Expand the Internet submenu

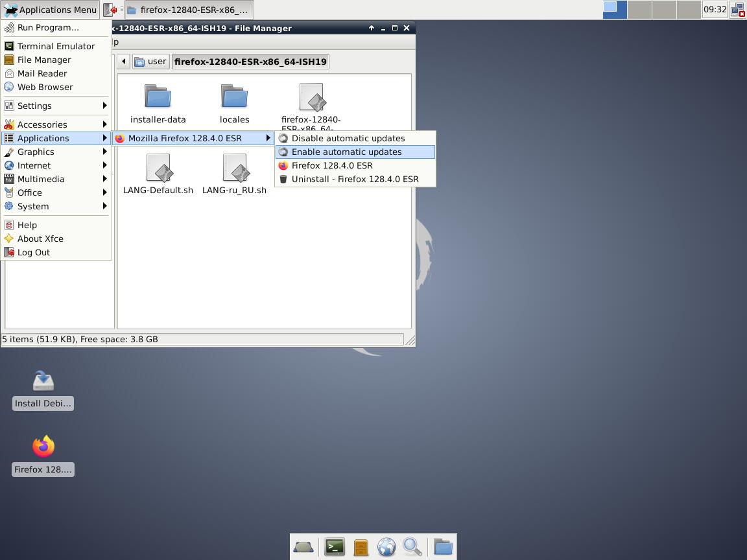point(56,165)
